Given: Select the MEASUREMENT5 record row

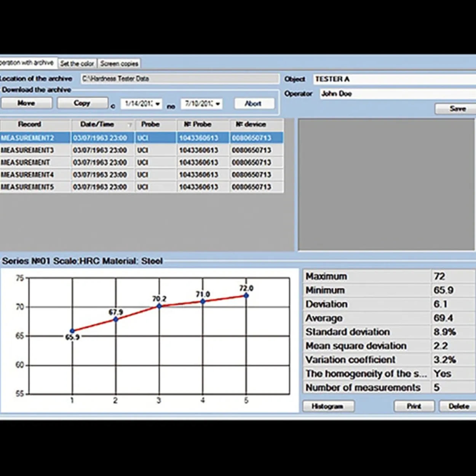Looking at the screenshot, I should point(142,187).
